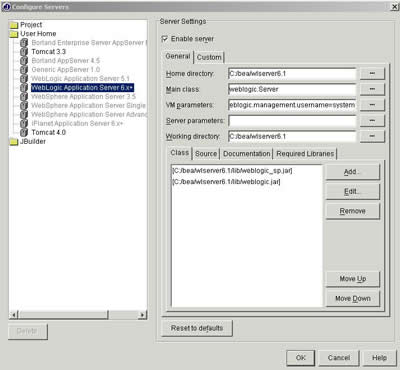Click the Main class input field
This screenshot has height=370, width=400.
point(292,89)
